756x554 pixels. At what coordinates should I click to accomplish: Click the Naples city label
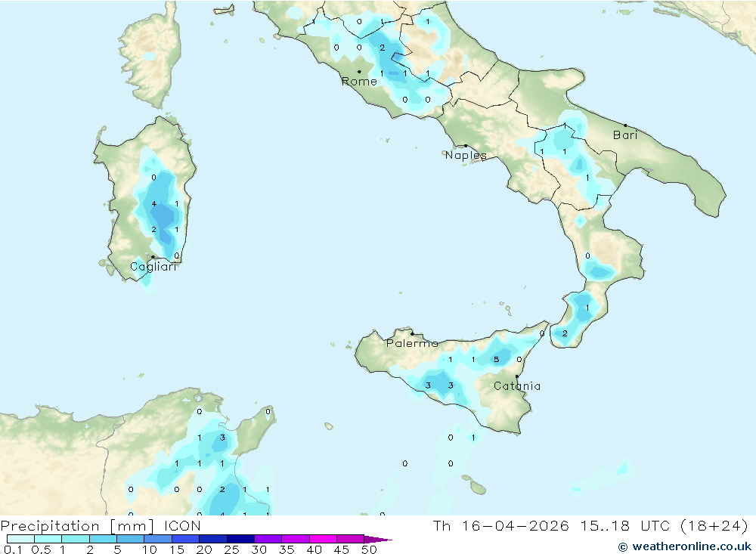[x=466, y=155]
